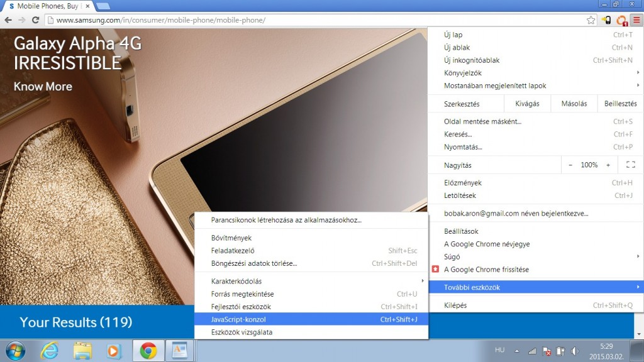
Task: Toggle fullscreen mode icon in zoom row
Action: click(630, 165)
